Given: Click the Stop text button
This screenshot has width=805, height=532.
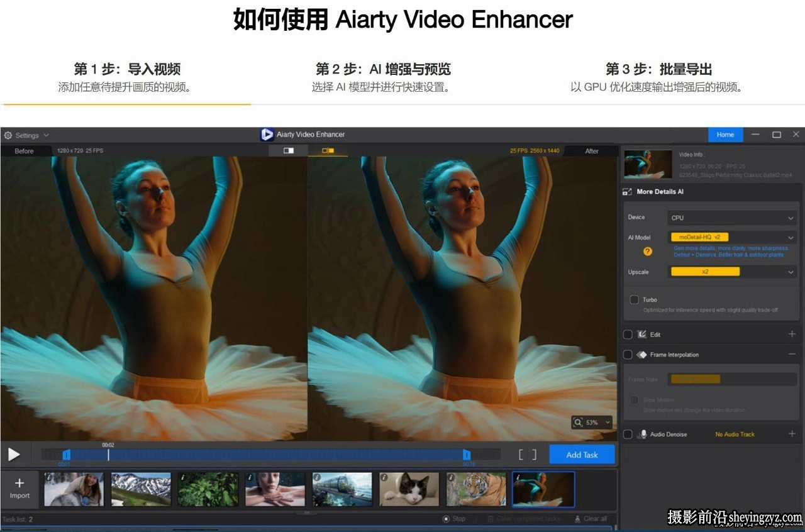Looking at the screenshot, I should tap(459, 519).
